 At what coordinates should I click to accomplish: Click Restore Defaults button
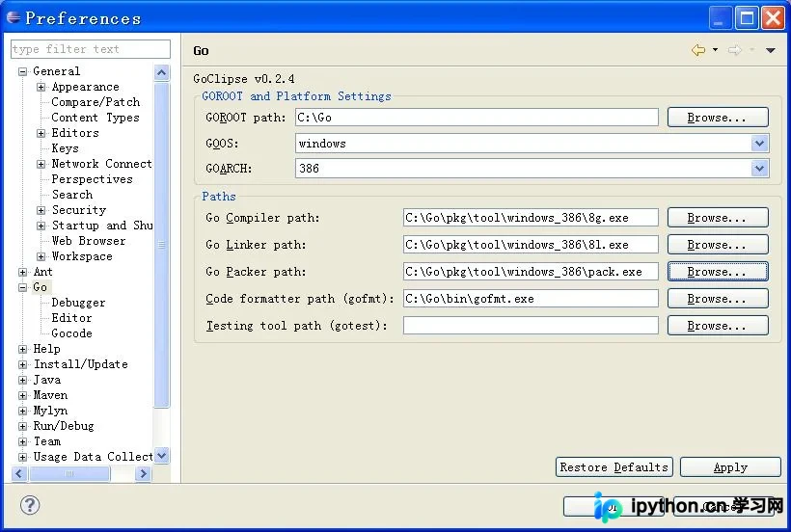pos(614,467)
